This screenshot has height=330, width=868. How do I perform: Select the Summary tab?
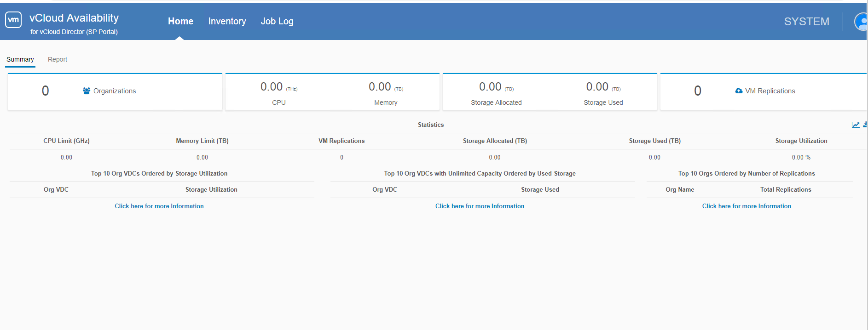20,59
